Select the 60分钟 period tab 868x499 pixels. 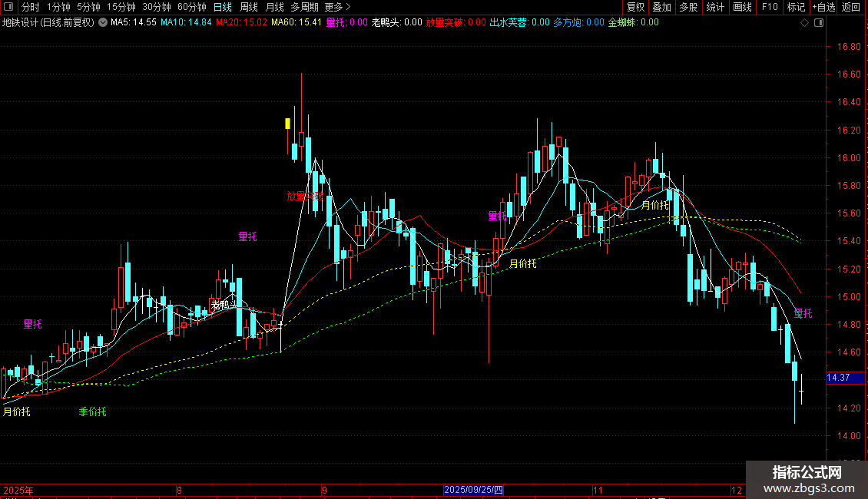[191, 7]
